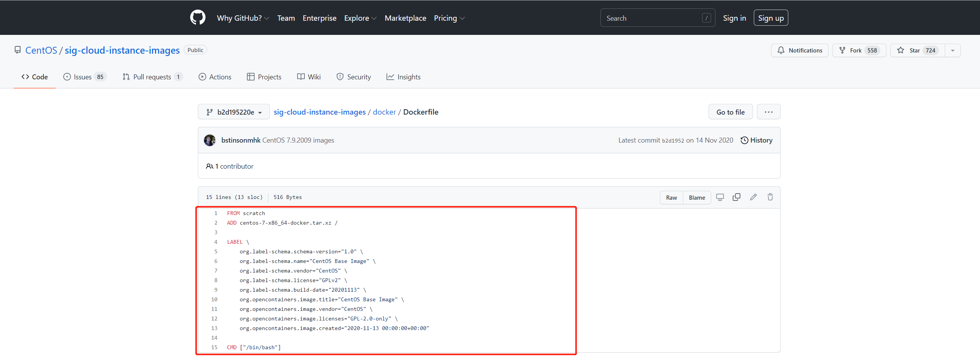Open the Pull requests tab
Screen dimensions: 980x363
coord(153,77)
